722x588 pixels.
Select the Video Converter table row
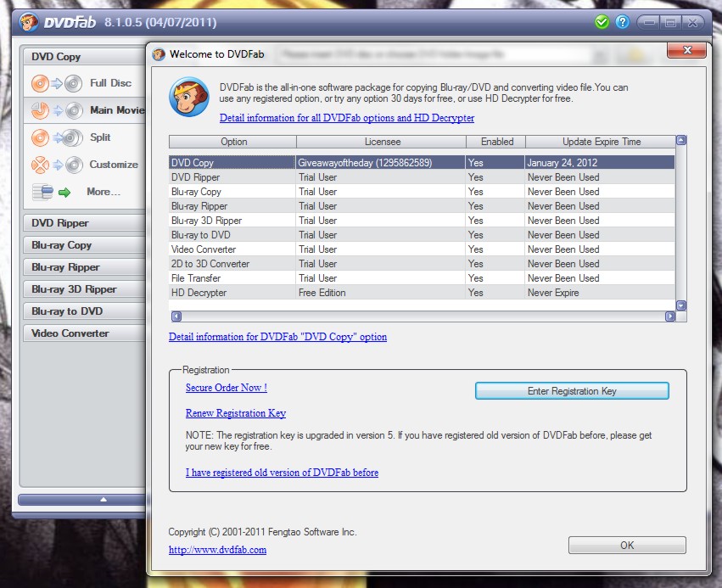[422, 249]
